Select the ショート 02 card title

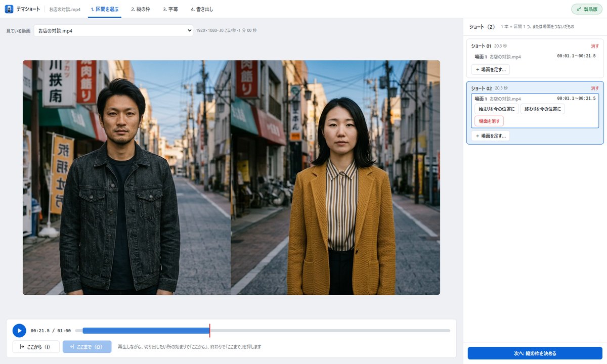(481, 88)
